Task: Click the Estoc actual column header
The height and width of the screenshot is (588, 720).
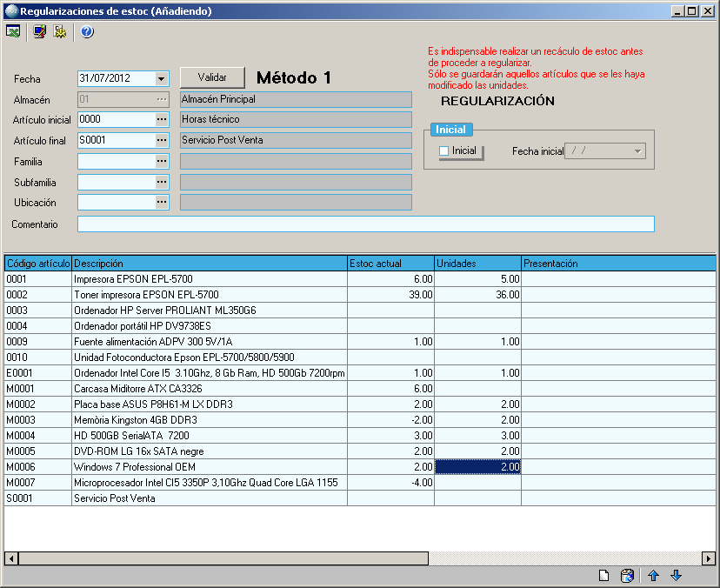Action: coord(390,264)
